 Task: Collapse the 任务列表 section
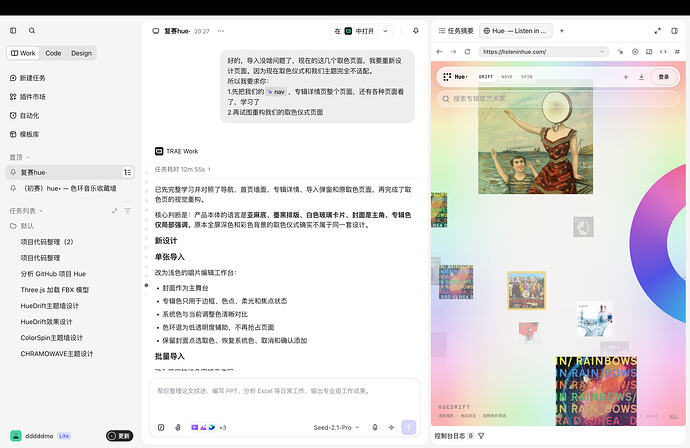tap(26, 211)
